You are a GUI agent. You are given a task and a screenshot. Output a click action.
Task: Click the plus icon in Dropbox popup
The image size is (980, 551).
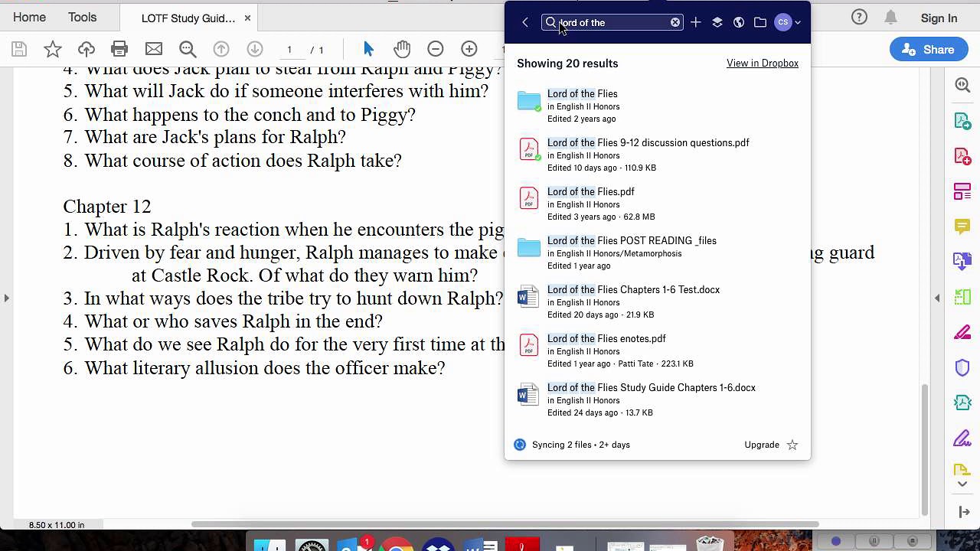point(695,23)
